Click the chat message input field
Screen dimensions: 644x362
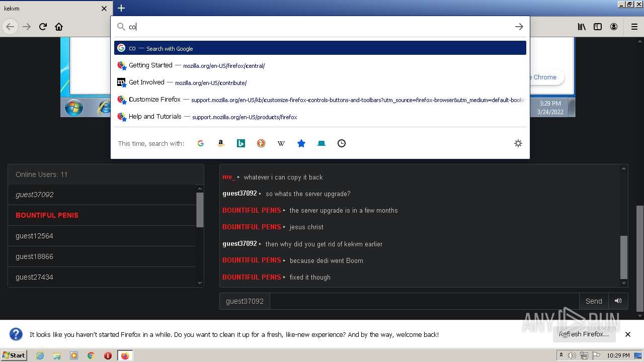[x=425, y=301]
